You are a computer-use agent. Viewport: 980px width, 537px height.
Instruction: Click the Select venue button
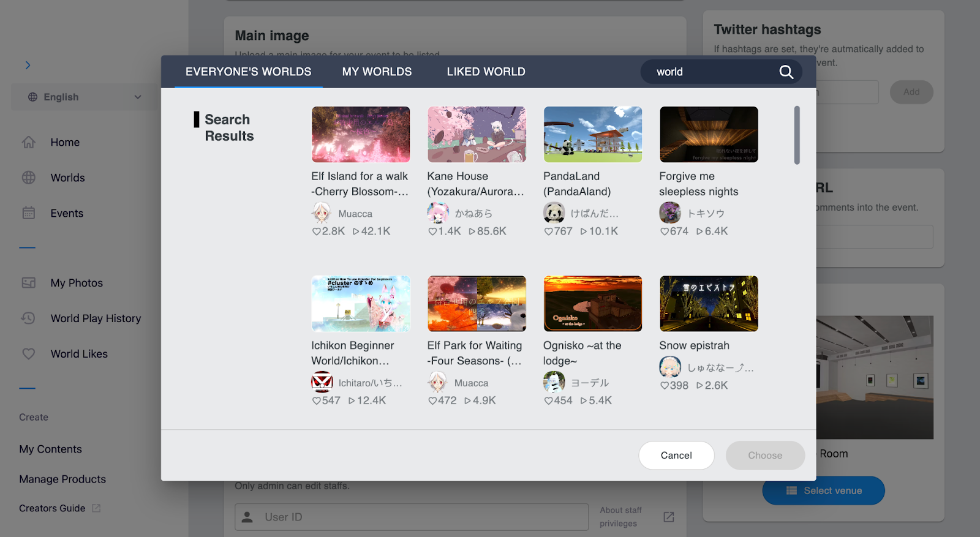coord(823,490)
